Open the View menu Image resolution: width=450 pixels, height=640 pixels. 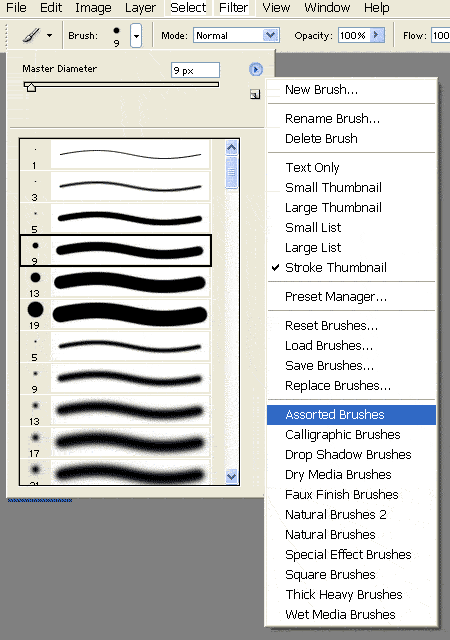(276, 8)
